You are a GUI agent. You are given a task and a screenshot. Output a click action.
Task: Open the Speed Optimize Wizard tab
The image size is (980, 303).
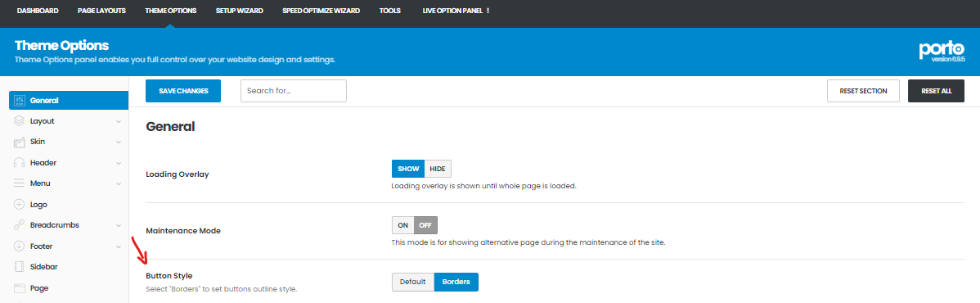click(321, 11)
